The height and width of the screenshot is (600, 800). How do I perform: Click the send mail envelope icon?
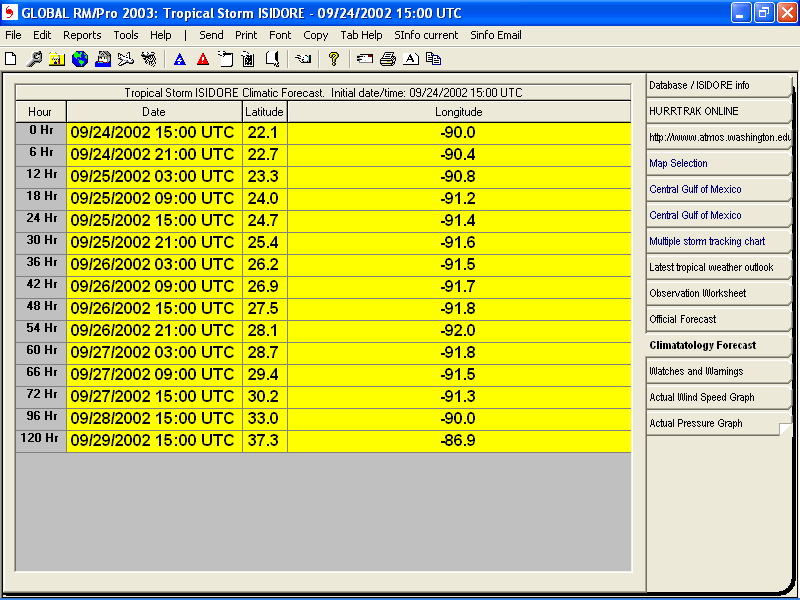(x=365, y=59)
